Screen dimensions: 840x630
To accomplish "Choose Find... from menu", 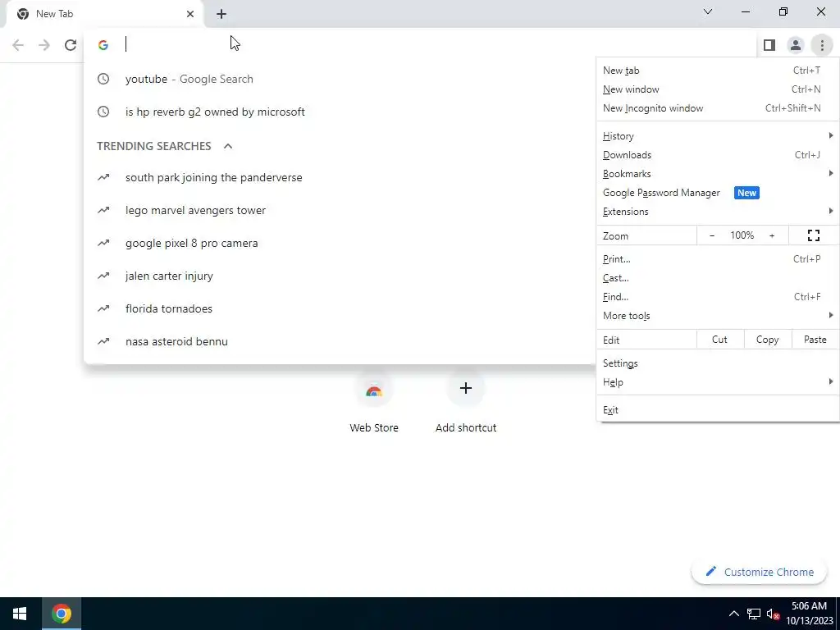I will coord(717,296).
